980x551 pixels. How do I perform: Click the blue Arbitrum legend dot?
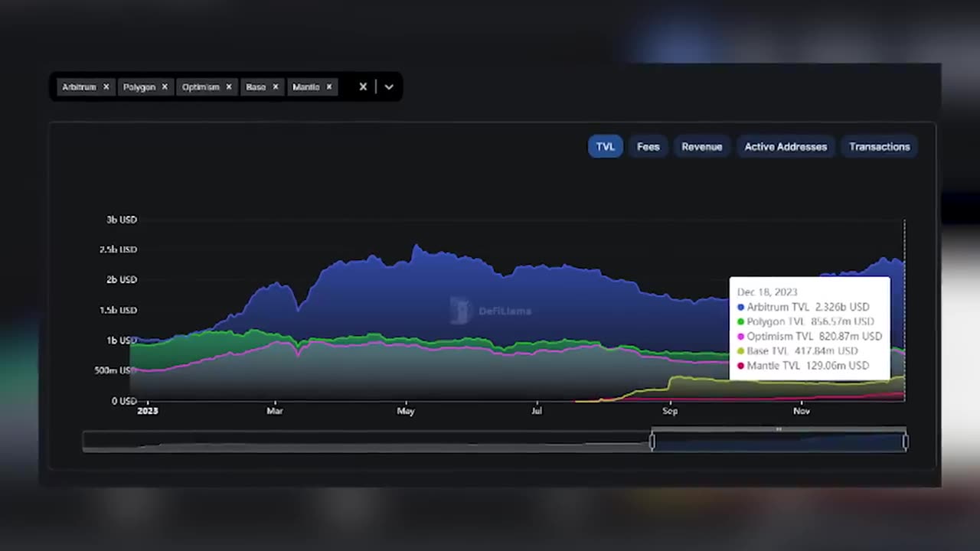pos(740,308)
